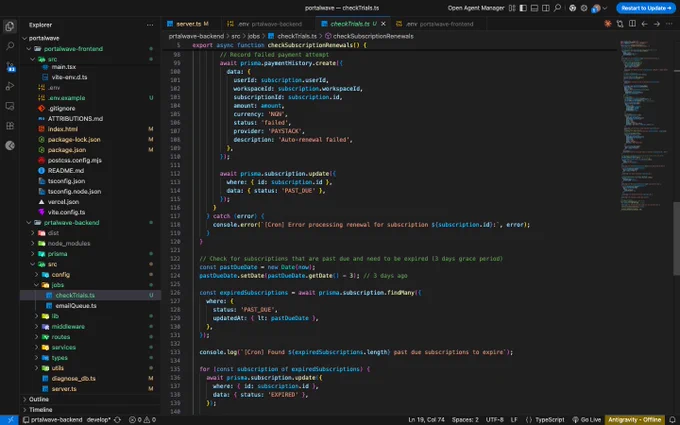This screenshot has height=425, width=680.
Task: Click the orange starburst icon in editor toolbar
Action: [608, 24]
